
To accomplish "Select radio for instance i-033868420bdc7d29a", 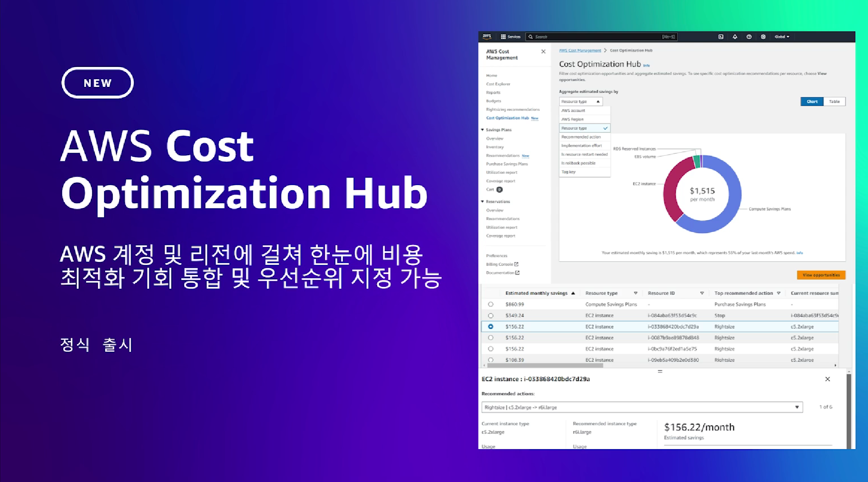I will pyautogui.click(x=490, y=327).
